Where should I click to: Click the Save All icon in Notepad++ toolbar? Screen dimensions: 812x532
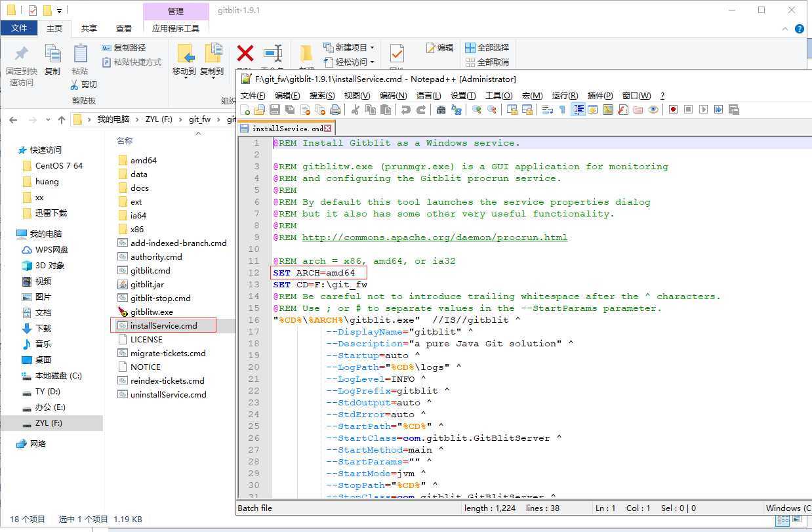coord(289,110)
